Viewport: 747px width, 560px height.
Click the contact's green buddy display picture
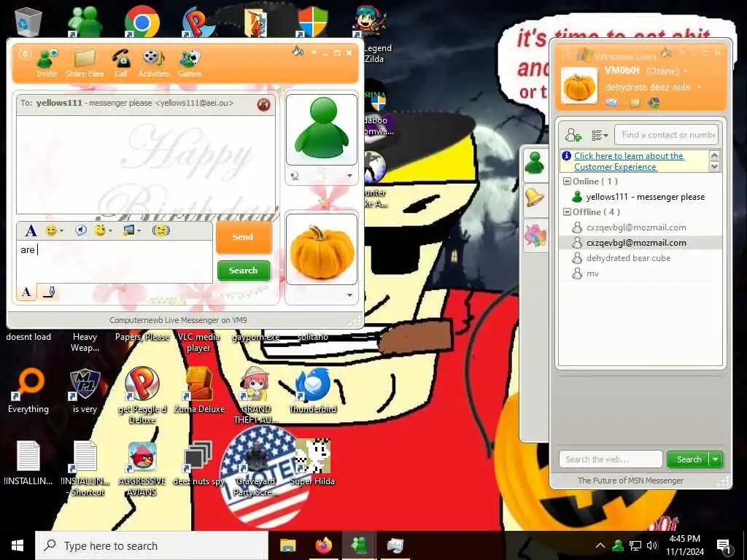[322, 129]
